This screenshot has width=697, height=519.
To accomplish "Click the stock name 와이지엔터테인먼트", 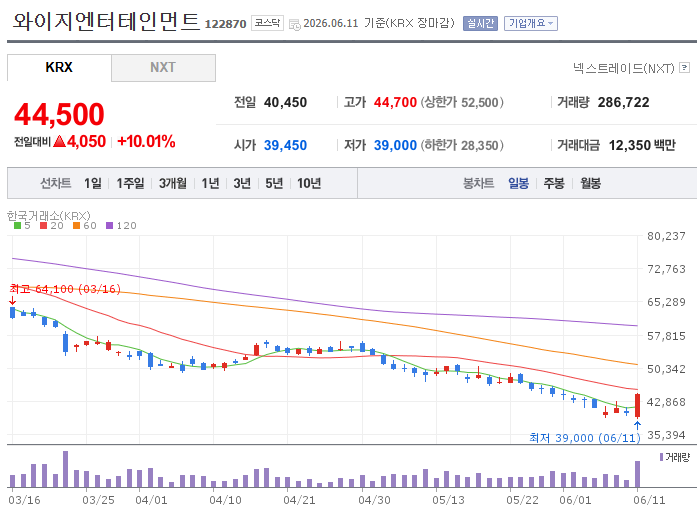I will pyautogui.click(x=106, y=22).
